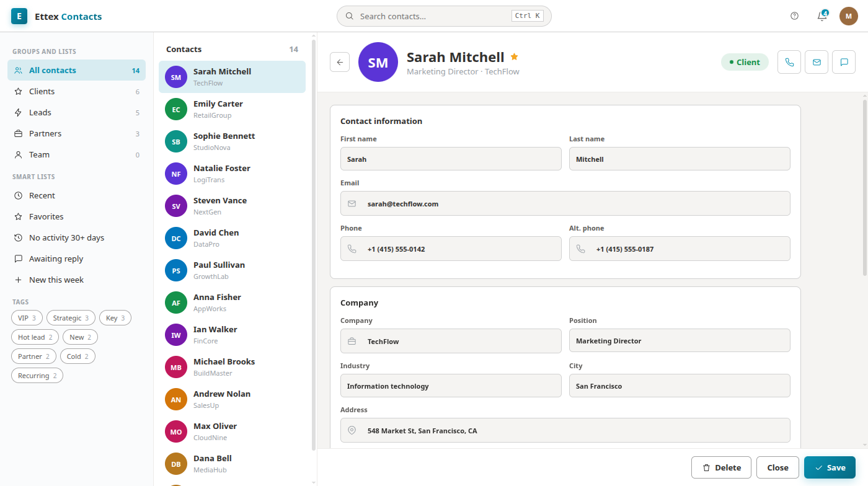This screenshot has width=868, height=486.
Task: Open New this week list
Action: [x=76, y=280]
